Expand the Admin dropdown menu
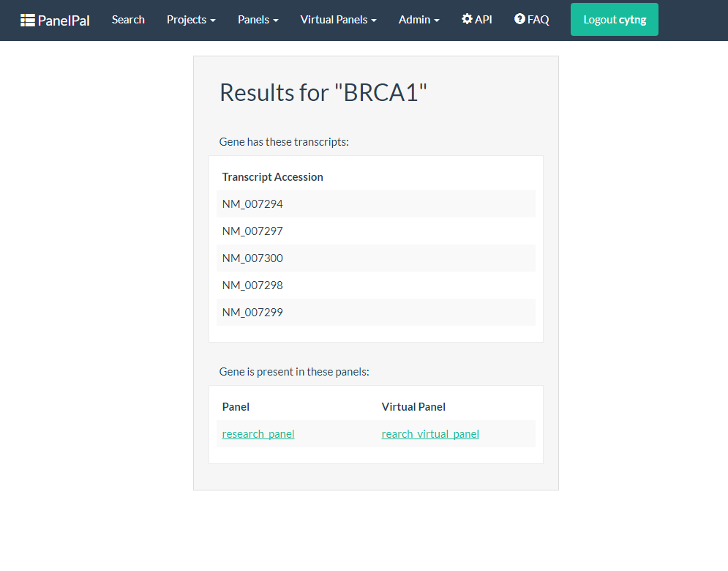This screenshot has width=728, height=571. (419, 20)
